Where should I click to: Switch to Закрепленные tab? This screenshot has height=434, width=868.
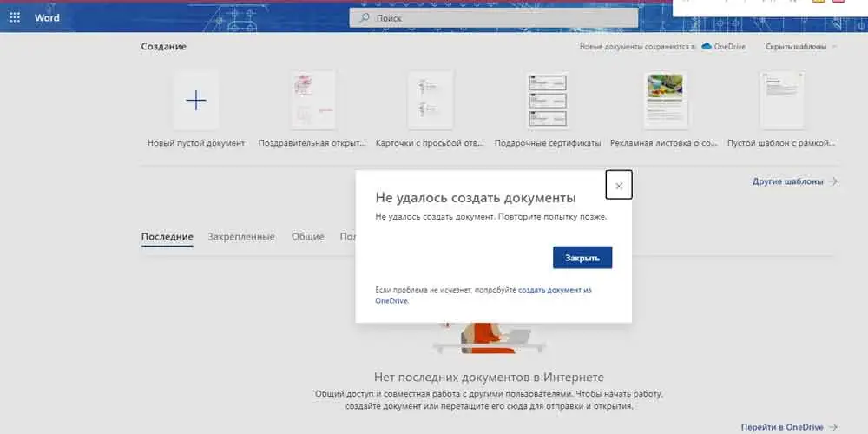click(x=241, y=237)
